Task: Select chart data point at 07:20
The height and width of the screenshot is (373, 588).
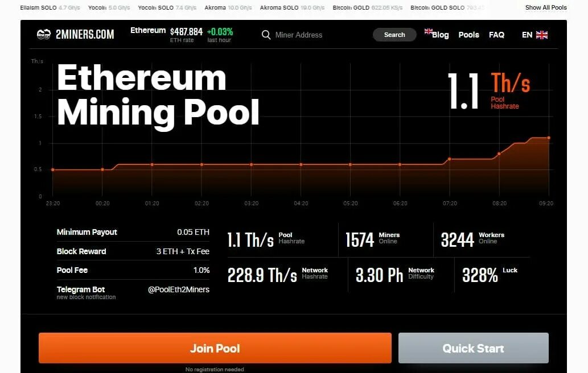Action: click(x=450, y=159)
